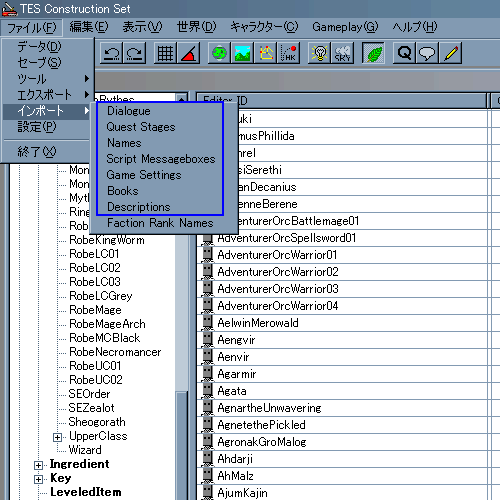Click TES Construction Set title bar icon
Viewport: 500px width, 500px height.
coord(9,9)
